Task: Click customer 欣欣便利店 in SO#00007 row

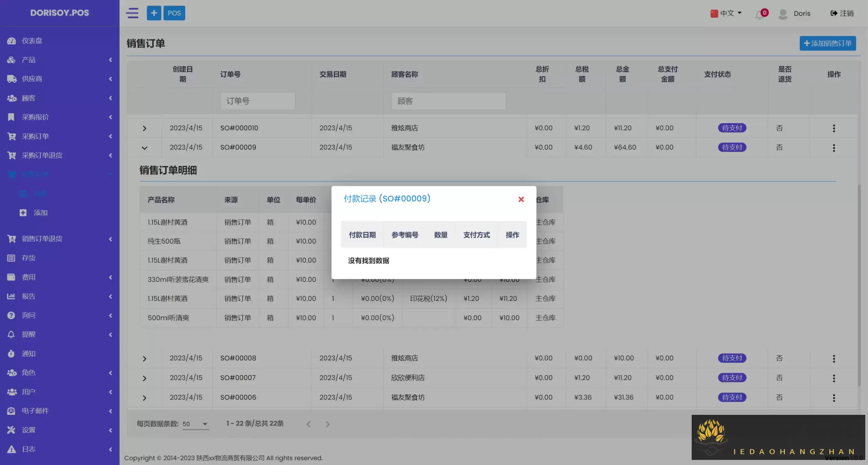Action: [408, 378]
